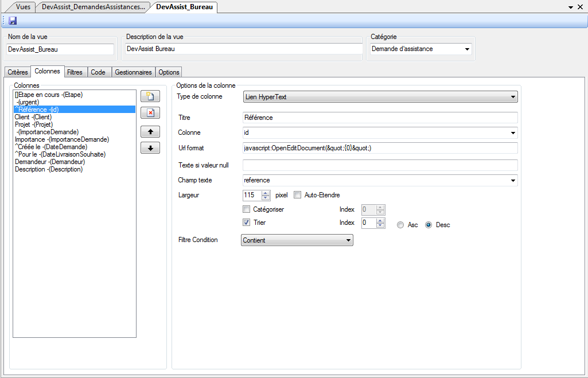Select the Asc sort order radio button
Image resolution: width=588 pixels, height=378 pixels.
coord(400,225)
